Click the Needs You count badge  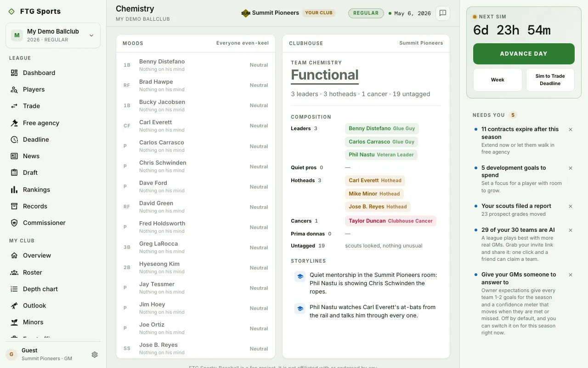tap(513, 115)
